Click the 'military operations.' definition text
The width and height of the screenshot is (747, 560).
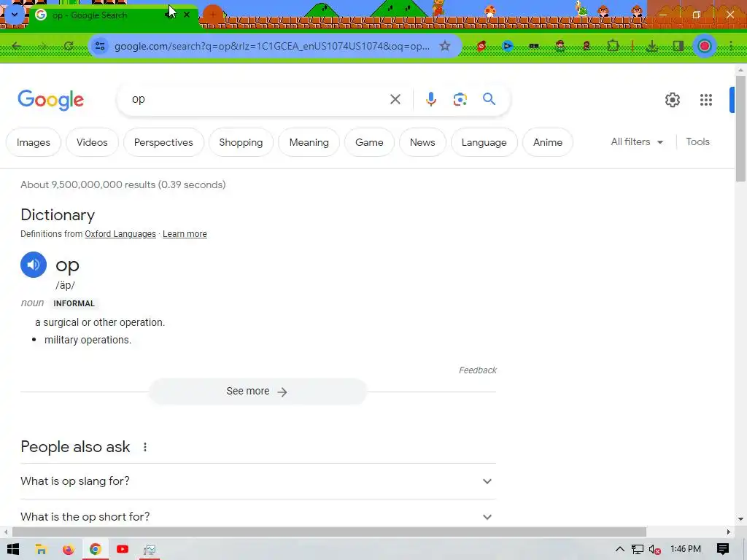point(88,340)
